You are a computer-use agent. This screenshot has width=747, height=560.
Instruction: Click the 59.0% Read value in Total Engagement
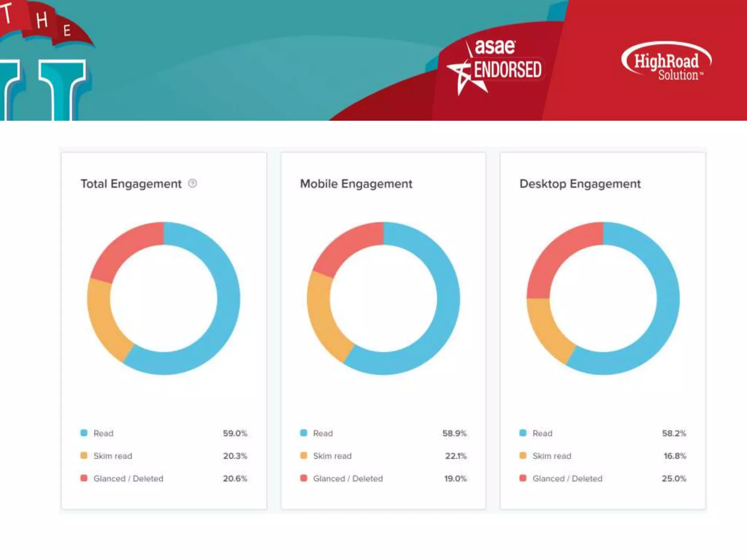(235, 433)
